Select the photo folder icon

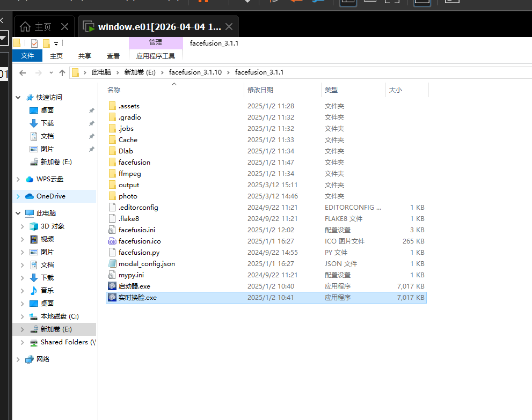click(112, 196)
